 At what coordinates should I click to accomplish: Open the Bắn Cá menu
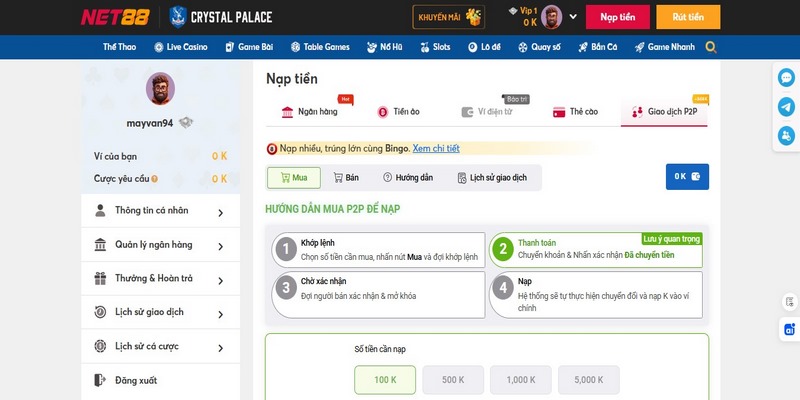pyautogui.click(x=597, y=47)
